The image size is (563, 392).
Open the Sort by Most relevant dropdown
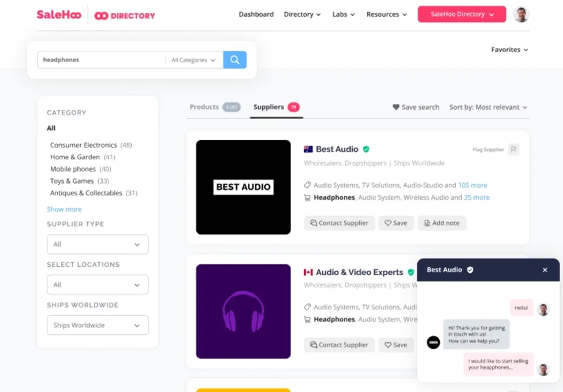click(488, 107)
